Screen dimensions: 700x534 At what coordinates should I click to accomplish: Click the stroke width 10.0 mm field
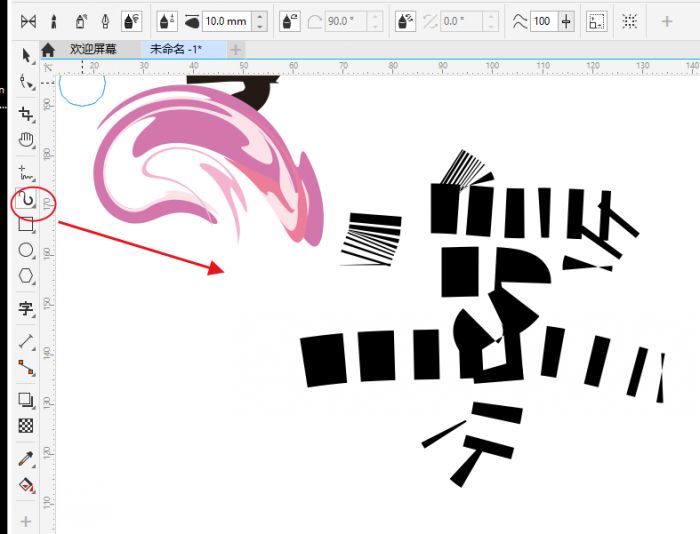226,20
